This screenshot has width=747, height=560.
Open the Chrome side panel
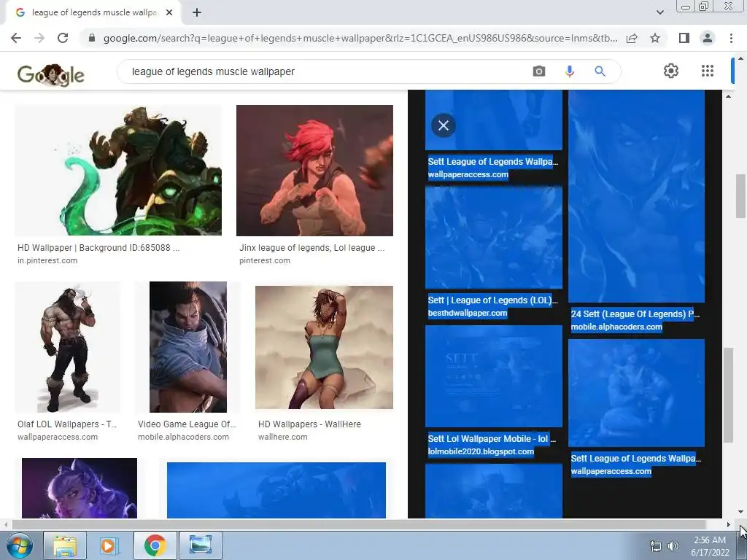click(x=684, y=38)
